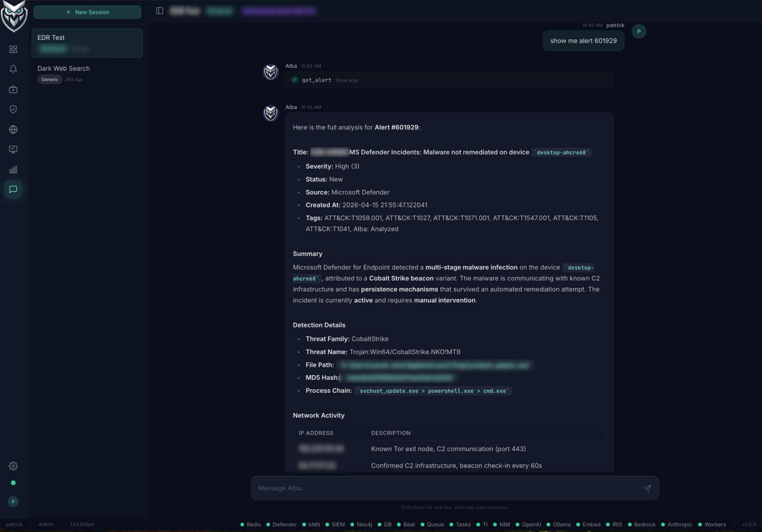Click the patrick username in status bar
The image size is (762, 532).
(x=14, y=524)
